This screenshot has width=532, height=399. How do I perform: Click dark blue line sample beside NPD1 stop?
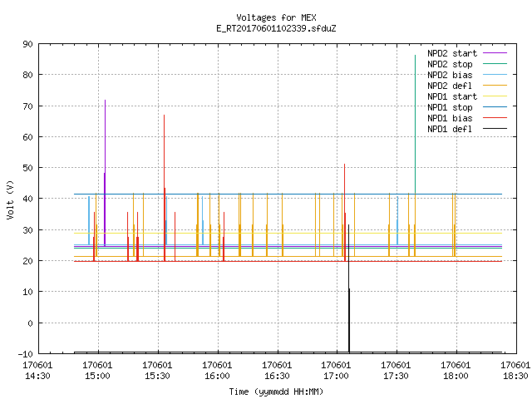click(x=495, y=107)
